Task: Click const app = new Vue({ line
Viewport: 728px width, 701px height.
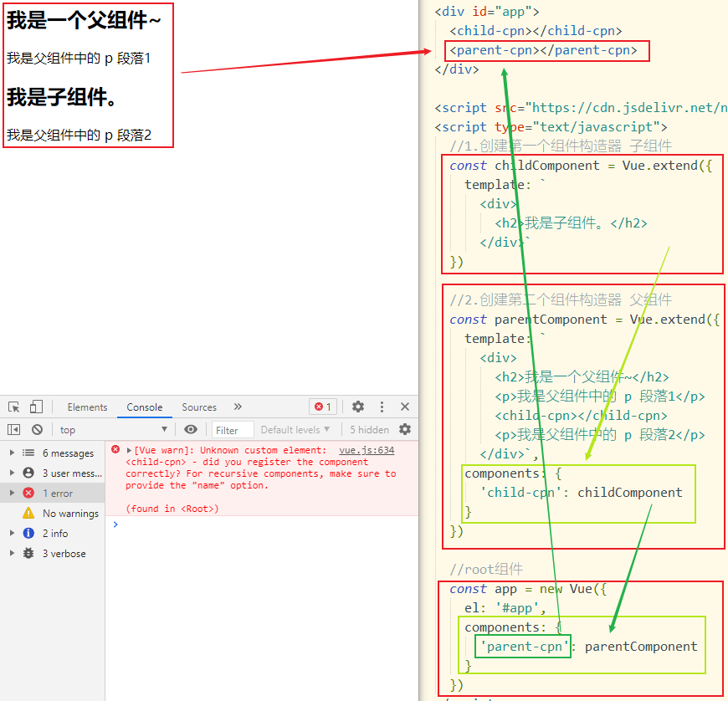Action: coord(528,589)
